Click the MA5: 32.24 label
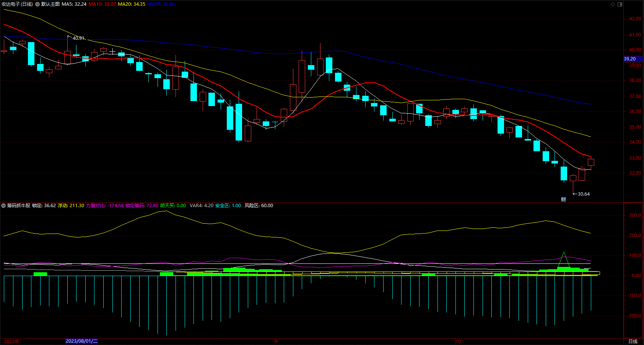Viewport: 644px width, 345px height. (74, 4)
